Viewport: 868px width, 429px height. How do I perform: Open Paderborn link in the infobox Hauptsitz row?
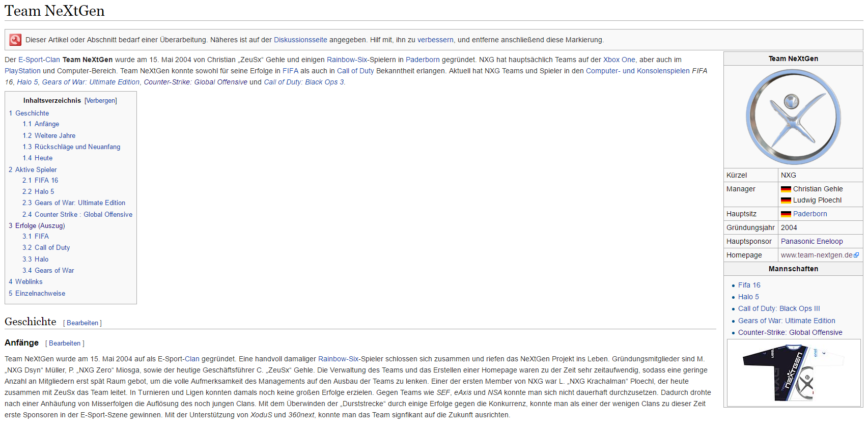(x=810, y=214)
